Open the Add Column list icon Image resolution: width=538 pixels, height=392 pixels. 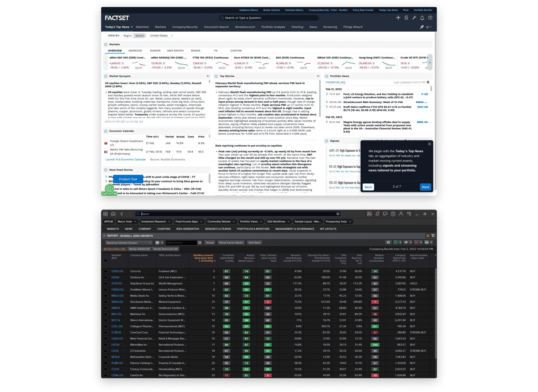[200, 243]
